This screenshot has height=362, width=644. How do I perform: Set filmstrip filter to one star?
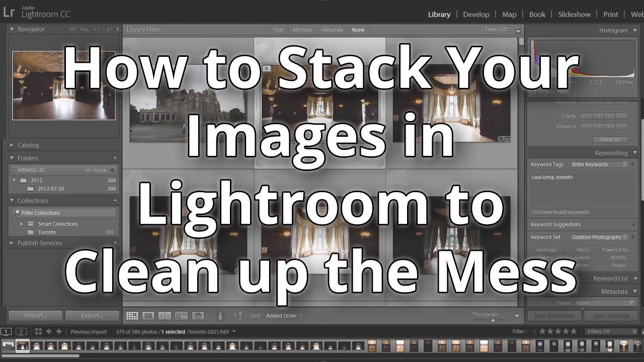(542, 331)
